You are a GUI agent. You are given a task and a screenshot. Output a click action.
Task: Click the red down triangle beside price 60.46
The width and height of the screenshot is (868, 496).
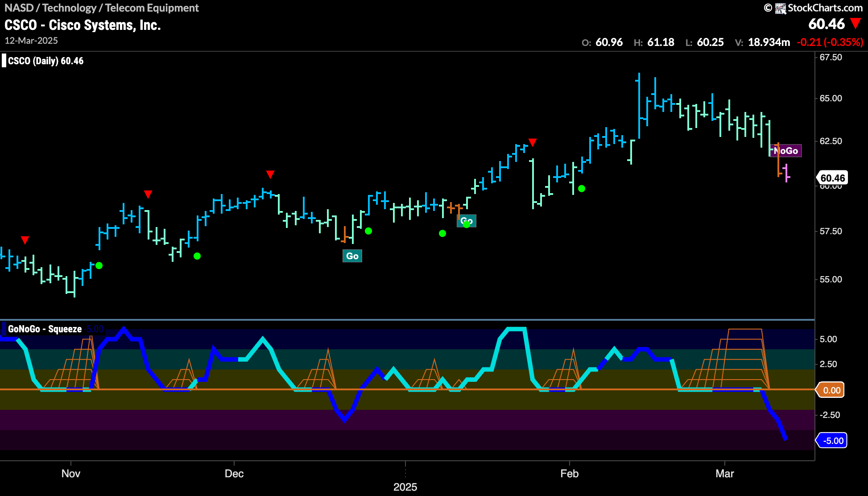856,24
